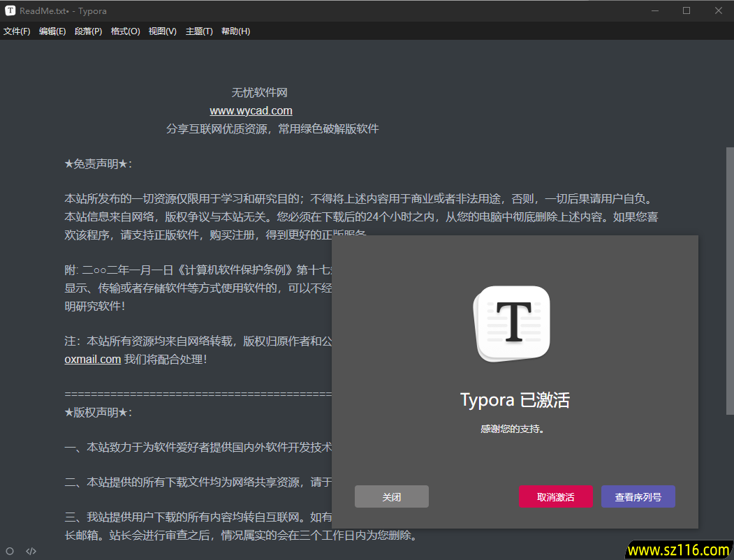The height and width of the screenshot is (560, 734).
Task: Follow the www.wycad.com link
Action: click(x=251, y=111)
